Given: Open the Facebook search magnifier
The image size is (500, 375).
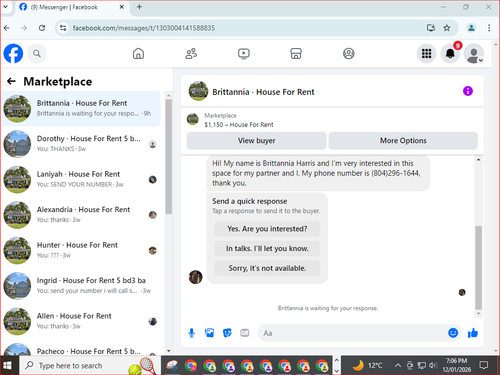Looking at the screenshot, I should [x=37, y=53].
